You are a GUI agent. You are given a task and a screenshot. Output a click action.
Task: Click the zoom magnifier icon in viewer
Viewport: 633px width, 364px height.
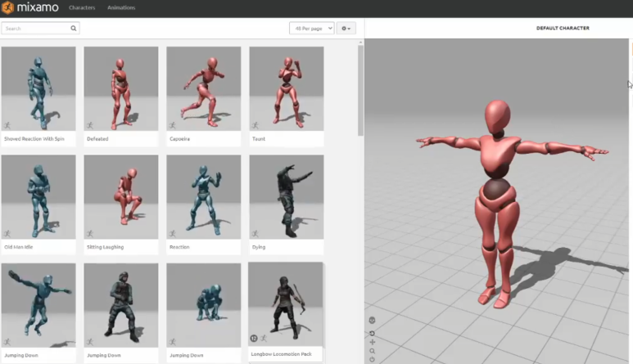tap(372, 351)
